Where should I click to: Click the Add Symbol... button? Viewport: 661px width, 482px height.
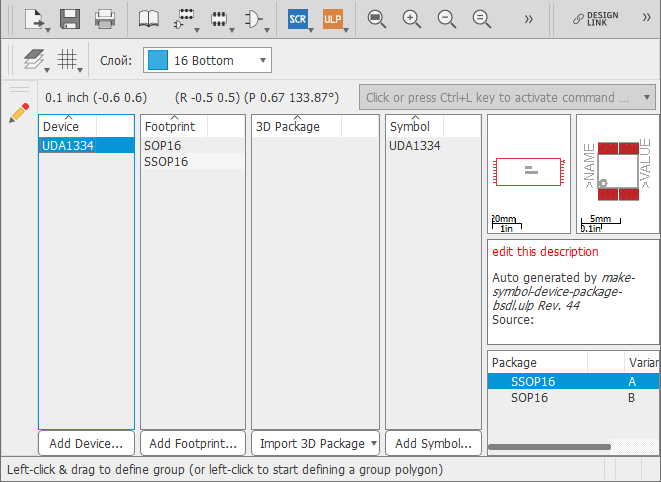(433, 443)
